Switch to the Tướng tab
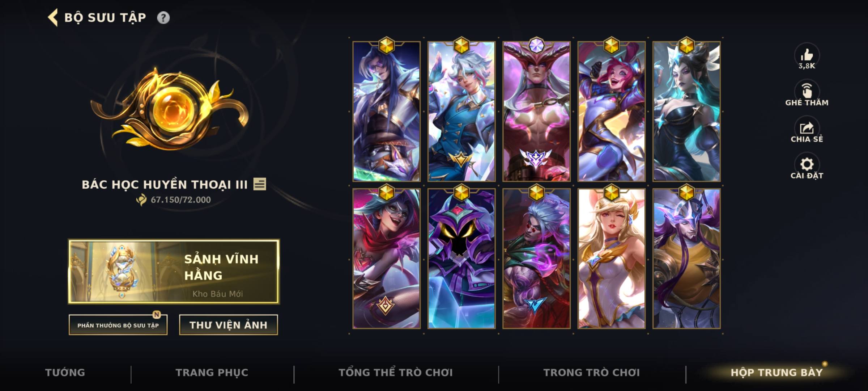This screenshot has height=391, width=868. coord(65,373)
